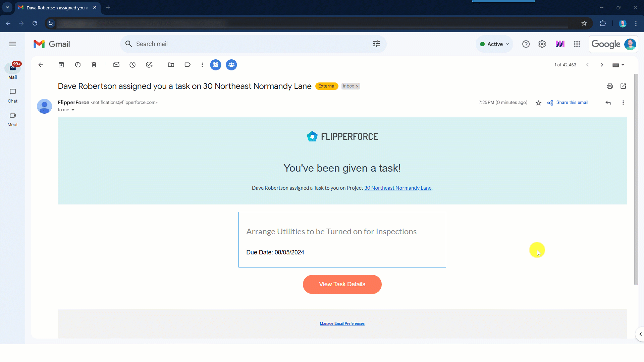Click the star icon to favorite email
Screen dimensions: 644x362
(539, 103)
